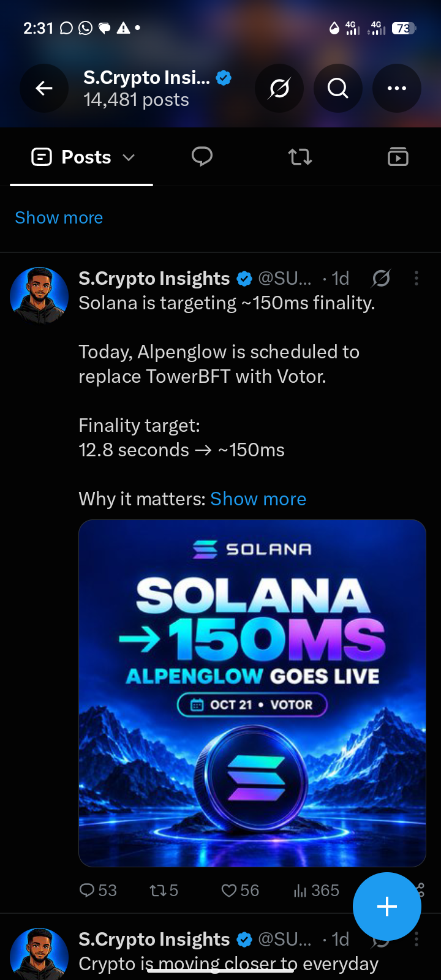The width and height of the screenshot is (441, 980).
Task: Open the Solana post overflow menu
Action: (x=417, y=279)
